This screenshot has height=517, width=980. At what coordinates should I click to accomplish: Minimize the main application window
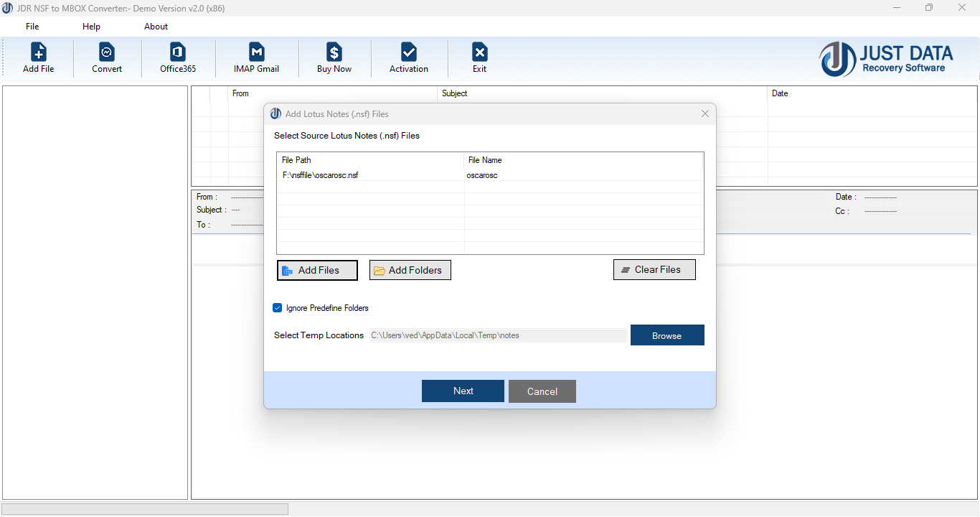pos(897,7)
